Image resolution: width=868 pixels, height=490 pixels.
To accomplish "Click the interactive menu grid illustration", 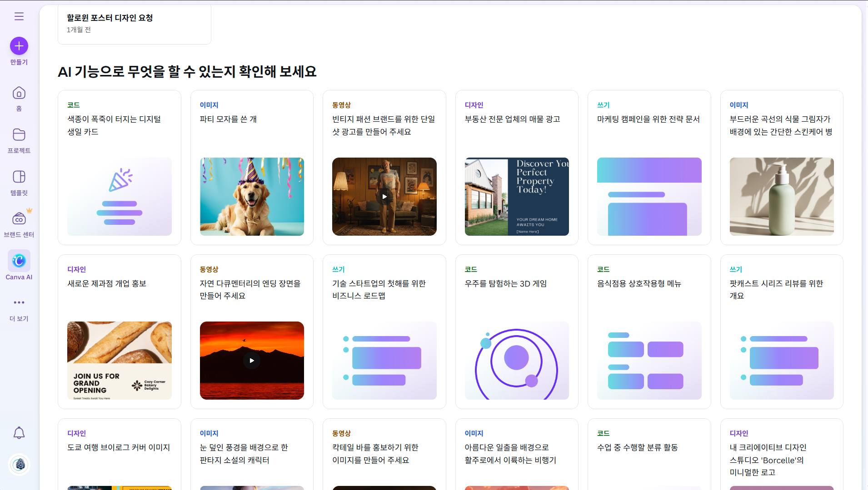I will 649,361.
